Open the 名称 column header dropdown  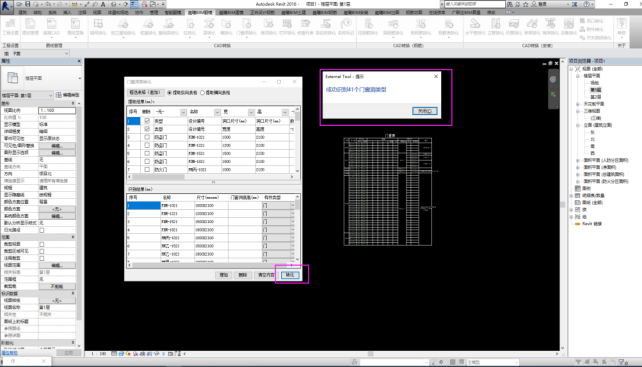click(217, 112)
